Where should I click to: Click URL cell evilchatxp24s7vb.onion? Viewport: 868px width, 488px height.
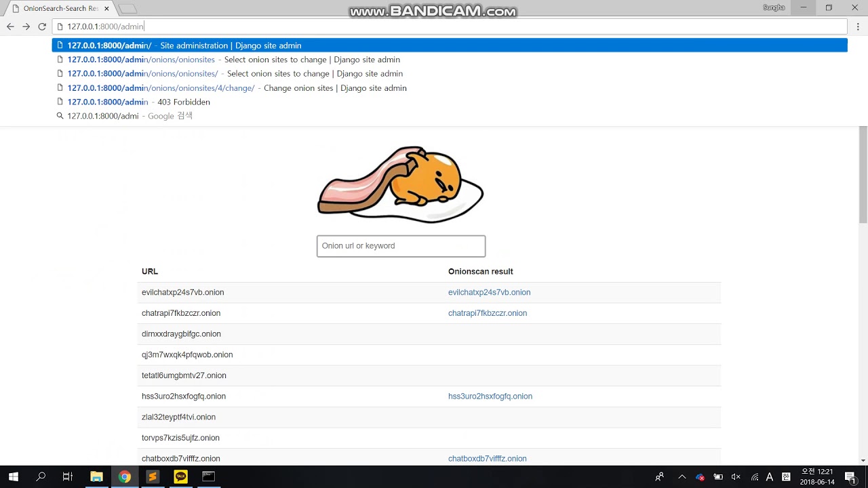[x=182, y=293]
